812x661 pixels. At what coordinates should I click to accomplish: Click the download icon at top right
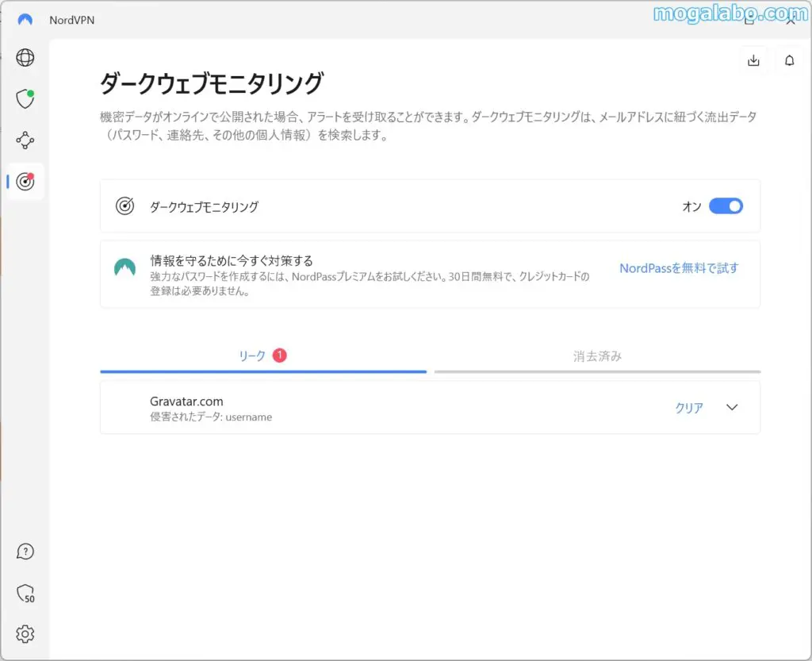[753, 61]
